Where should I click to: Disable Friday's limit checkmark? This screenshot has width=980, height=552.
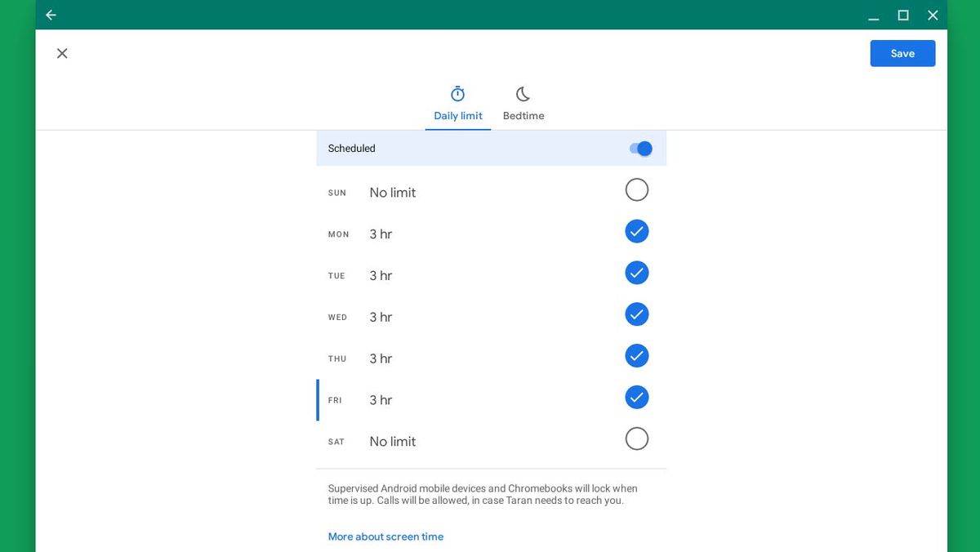637,397
